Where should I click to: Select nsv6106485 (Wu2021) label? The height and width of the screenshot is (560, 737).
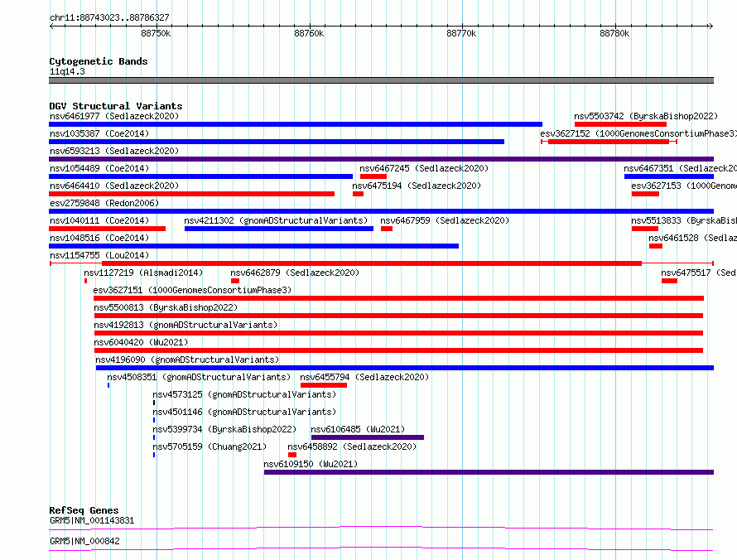point(358,429)
